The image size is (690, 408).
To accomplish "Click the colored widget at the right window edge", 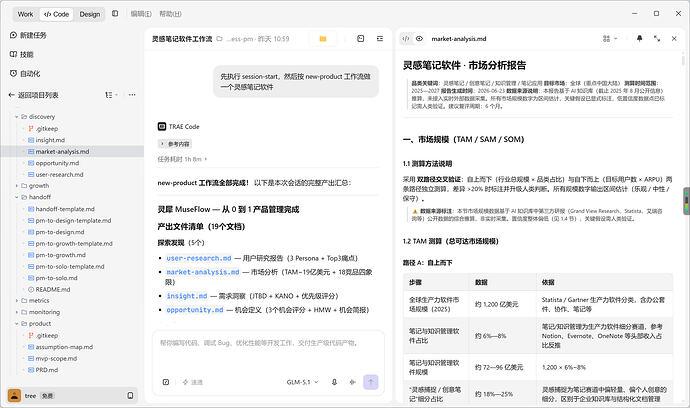I will coord(686,201).
